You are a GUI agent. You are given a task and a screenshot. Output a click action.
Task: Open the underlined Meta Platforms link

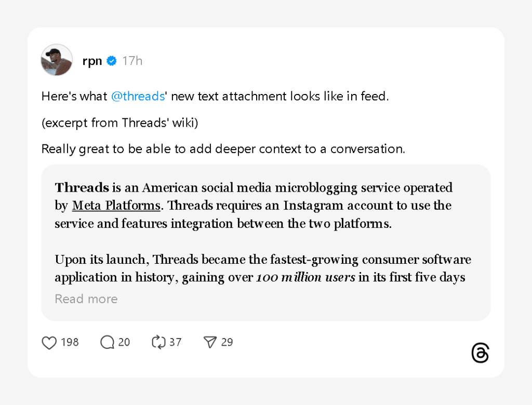[x=116, y=206]
